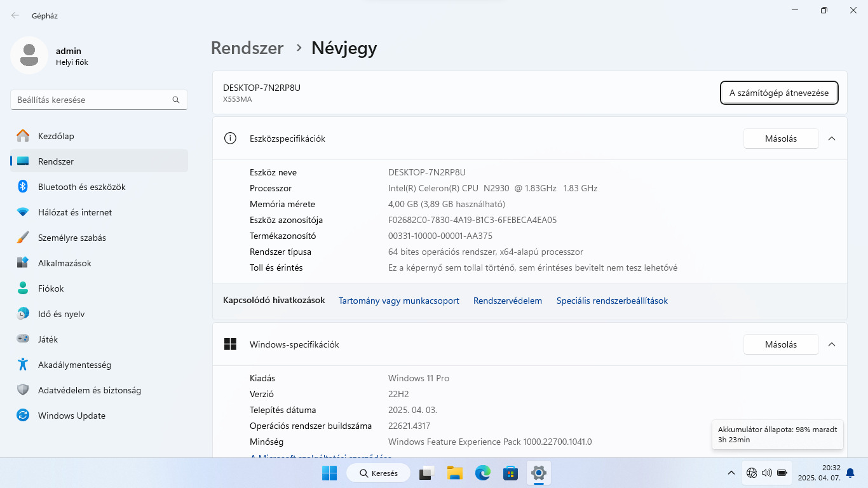Select the Windows Update menu item
The width and height of the screenshot is (868, 488).
coord(99,416)
